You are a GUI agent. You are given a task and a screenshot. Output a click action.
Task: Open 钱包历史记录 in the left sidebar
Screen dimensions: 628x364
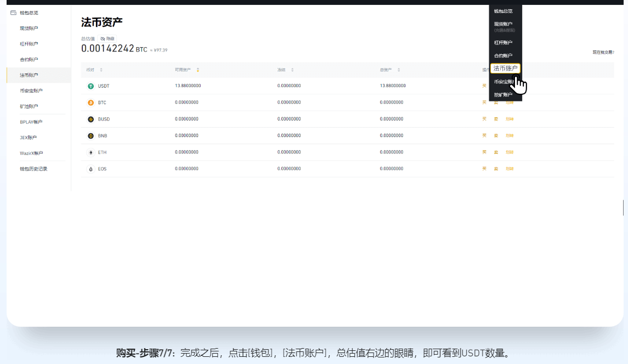[33, 169]
